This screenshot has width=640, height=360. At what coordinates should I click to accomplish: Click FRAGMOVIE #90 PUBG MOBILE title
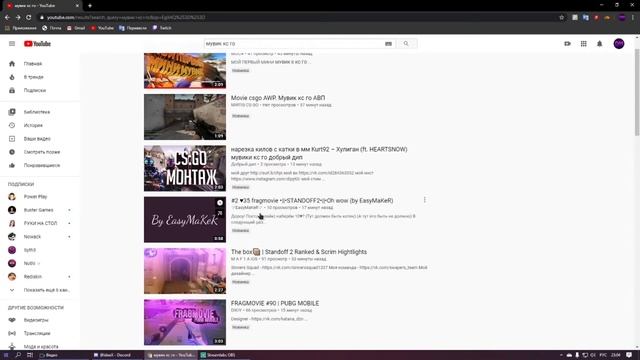click(275, 303)
